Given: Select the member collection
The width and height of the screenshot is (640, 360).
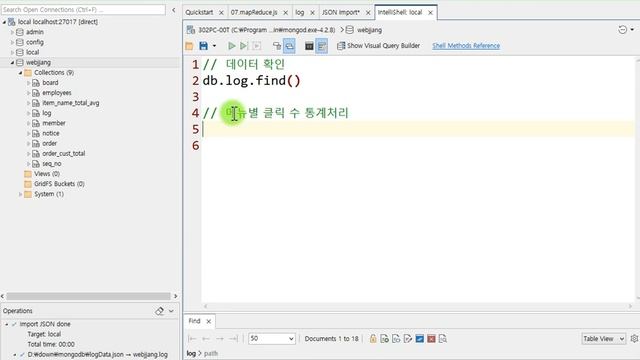Looking at the screenshot, I should 54,123.
